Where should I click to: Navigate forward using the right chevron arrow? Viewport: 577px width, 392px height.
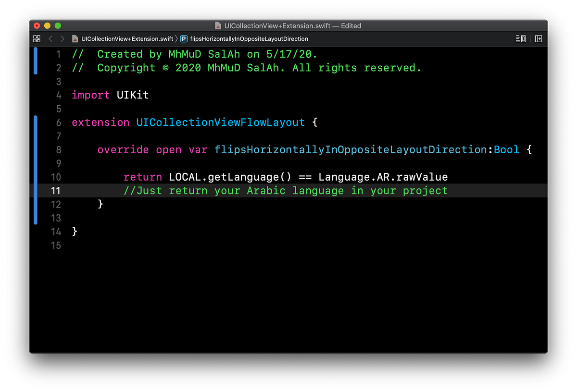(x=62, y=39)
